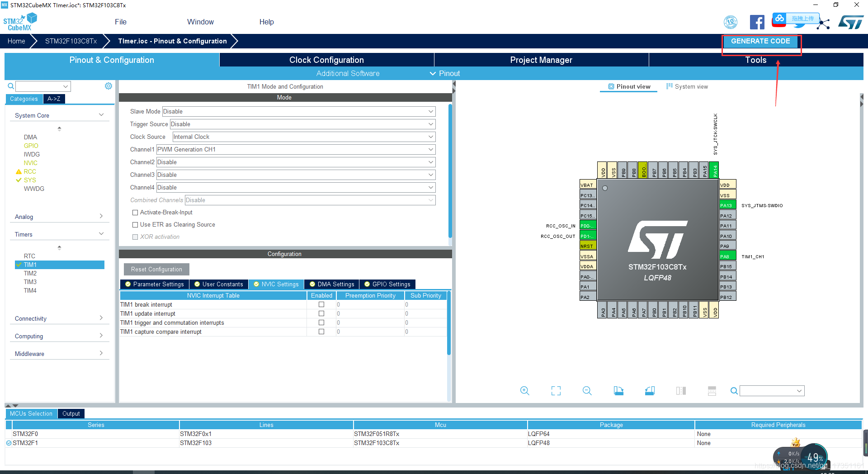Expand the Analog category

59,217
